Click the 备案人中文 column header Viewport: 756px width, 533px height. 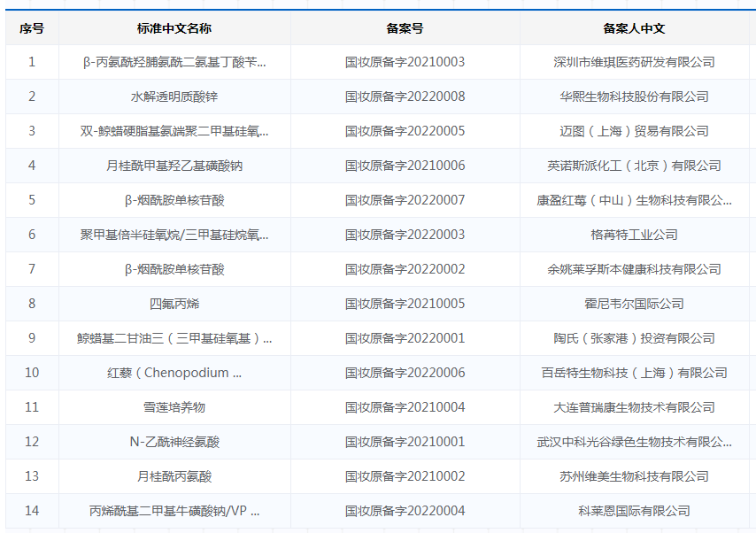click(x=634, y=28)
